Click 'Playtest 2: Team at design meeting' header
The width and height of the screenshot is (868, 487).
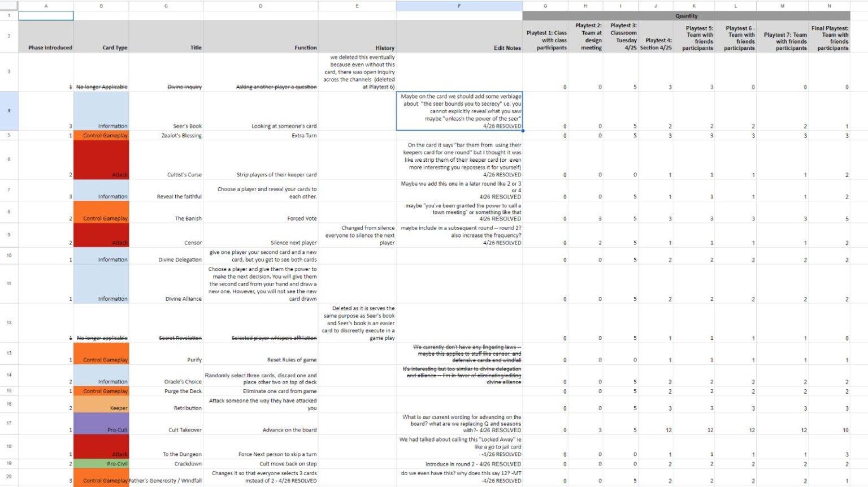pos(585,36)
